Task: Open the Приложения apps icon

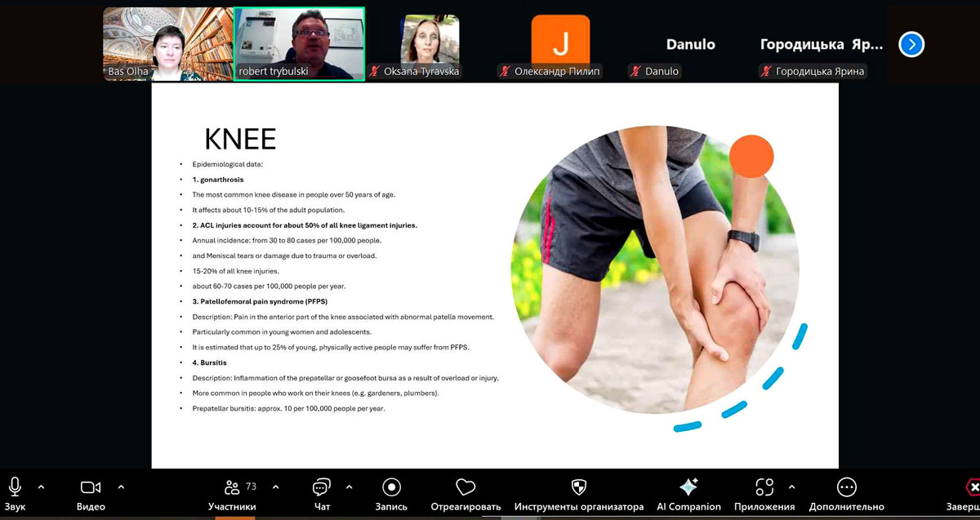Action: [x=764, y=487]
